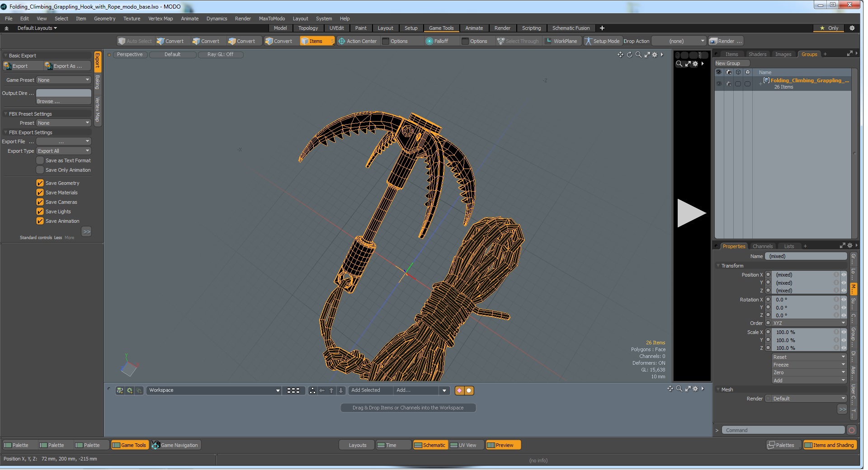Screen dimensions: 868x470
Task: Click the Items and Shading button
Action: click(830, 445)
